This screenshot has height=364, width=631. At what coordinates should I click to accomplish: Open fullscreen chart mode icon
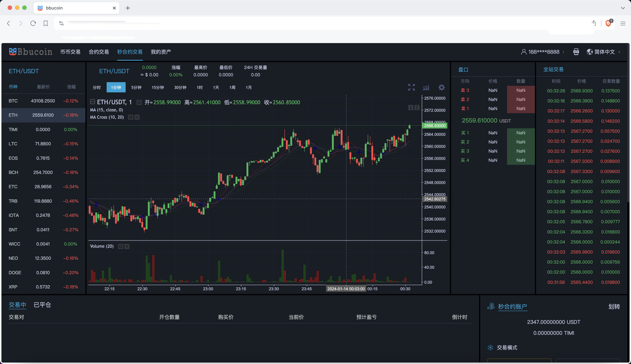411,87
